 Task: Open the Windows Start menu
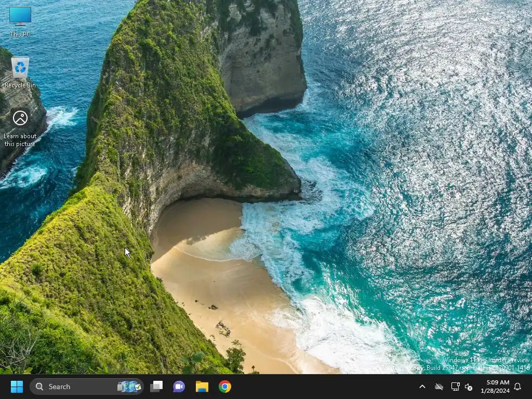(17, 387)
